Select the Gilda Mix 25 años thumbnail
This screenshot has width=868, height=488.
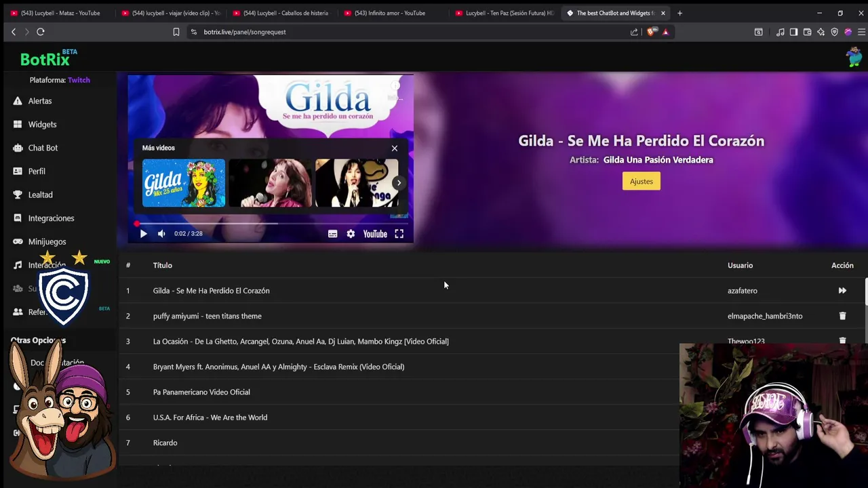point(184,183)
